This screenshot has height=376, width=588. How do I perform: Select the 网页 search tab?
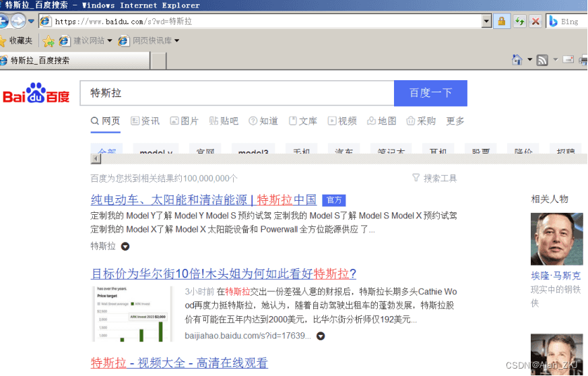pos(105,121)
